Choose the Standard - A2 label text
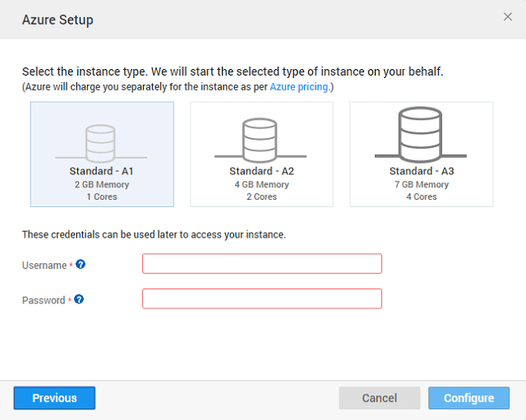 point(261,171)
